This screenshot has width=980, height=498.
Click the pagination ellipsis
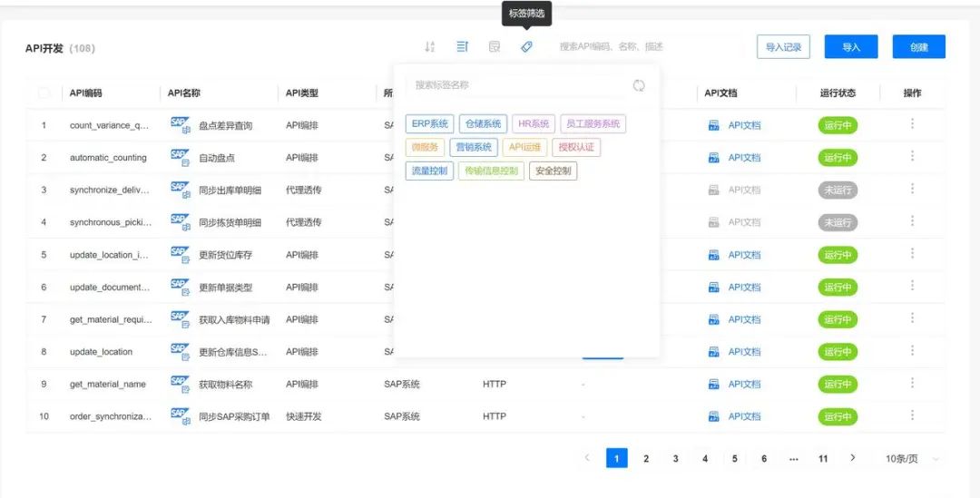pyautogui.click(x=794, y=459)
